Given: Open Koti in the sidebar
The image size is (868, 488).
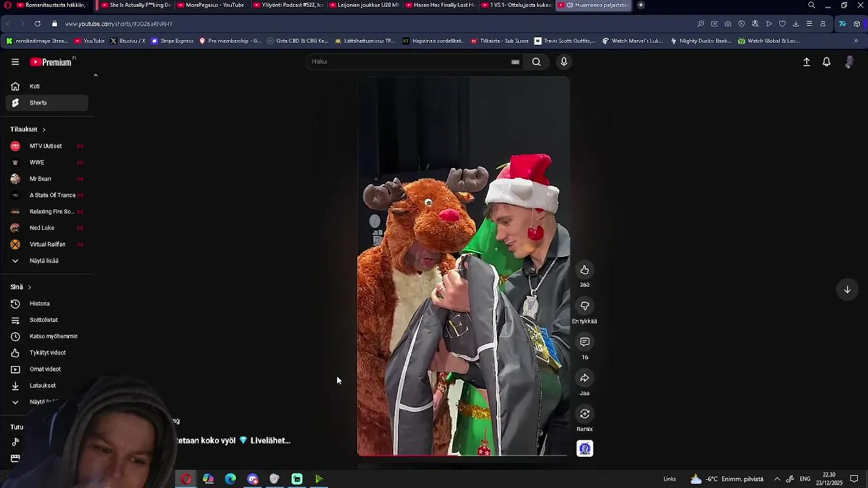Looking at the screenshot, I should (x=47, y=86).
